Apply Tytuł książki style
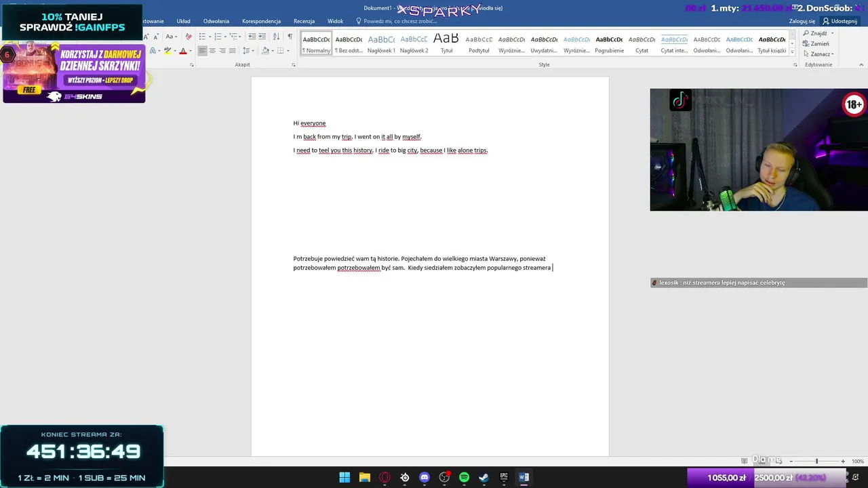Screen dimensions: 868x488 (x=772, y=43)
